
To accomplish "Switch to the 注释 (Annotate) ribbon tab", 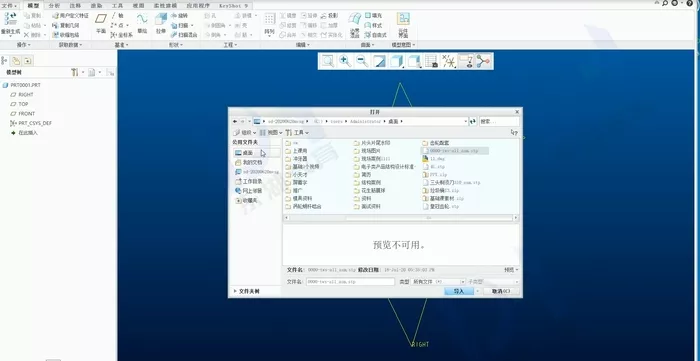I will click(x=75, y=5).
